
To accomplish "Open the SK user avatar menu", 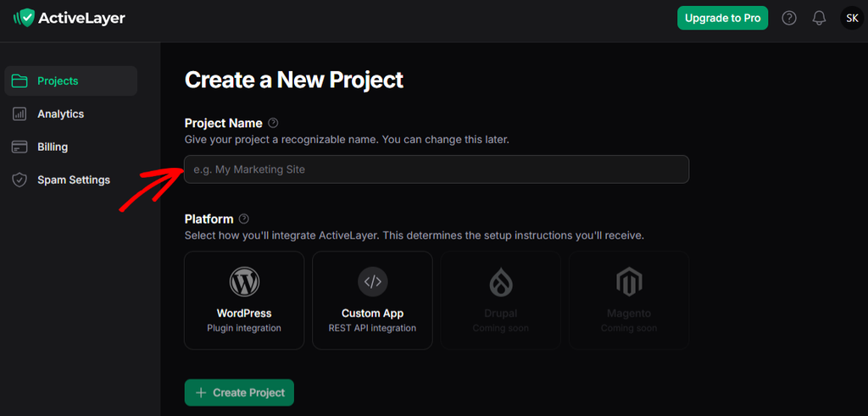I will point(852,19).
